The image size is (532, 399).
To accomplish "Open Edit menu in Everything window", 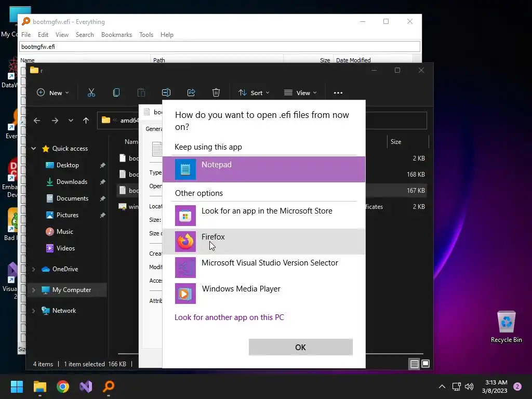I will pos(43,35).
